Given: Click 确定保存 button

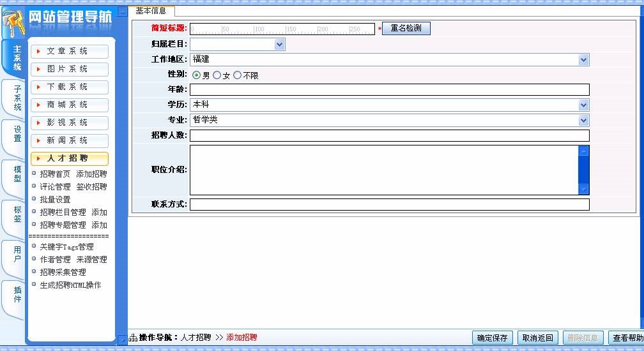Looking at the screenshot, I should click(493, 338).
